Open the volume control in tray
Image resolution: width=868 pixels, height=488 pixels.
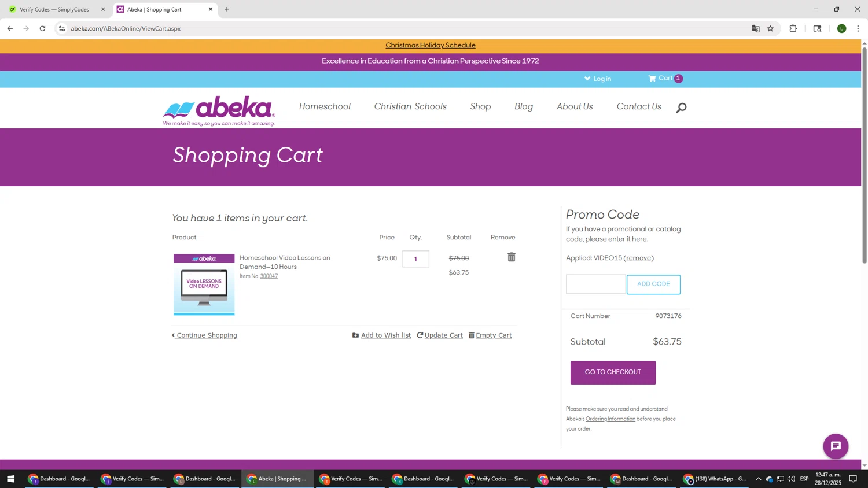[x=791, y=479]
